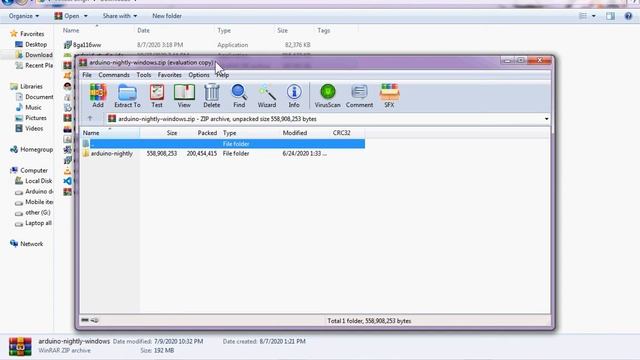Screen dimensions: 640x360
Task: Expand the archive path dropdown arrow
Action: 546,119
